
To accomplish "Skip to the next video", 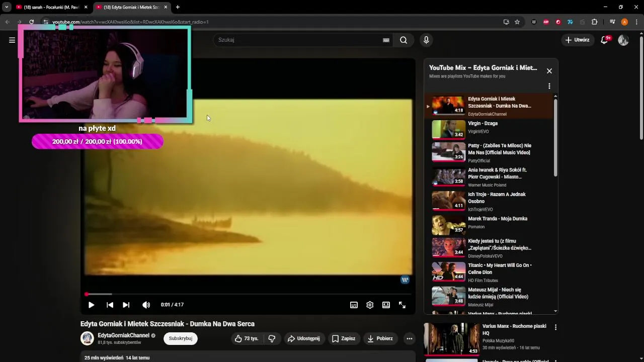I will click(126, 305).
